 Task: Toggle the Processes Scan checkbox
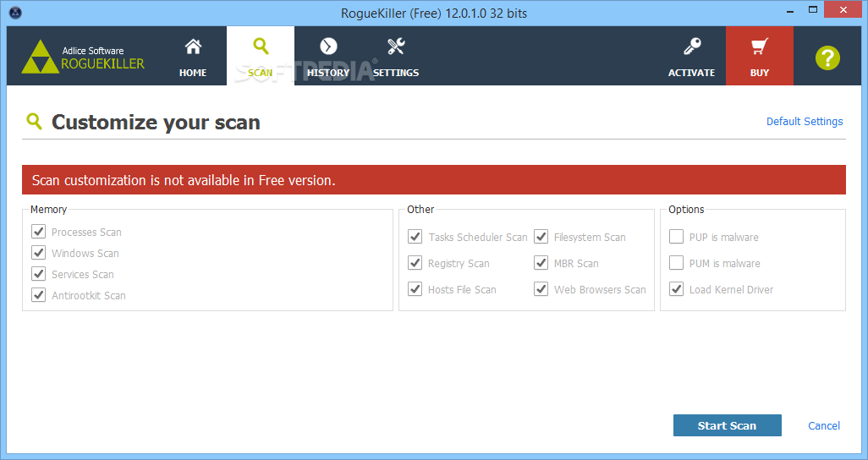point(38,232)
